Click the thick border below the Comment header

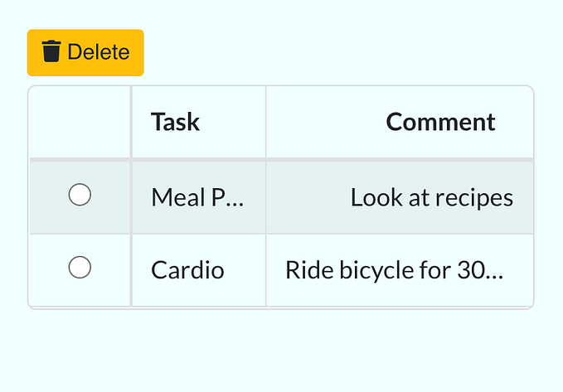pos(400,159)
